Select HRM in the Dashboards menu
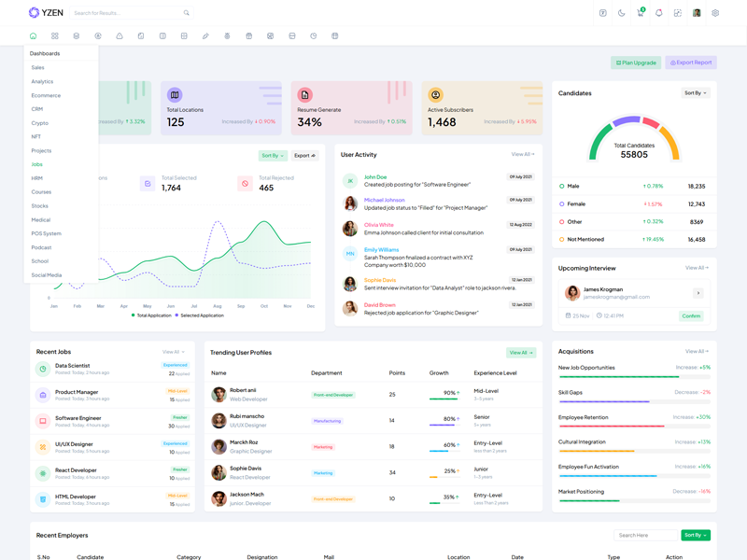Viewport: 747px width, 560px height. point(37,178)
